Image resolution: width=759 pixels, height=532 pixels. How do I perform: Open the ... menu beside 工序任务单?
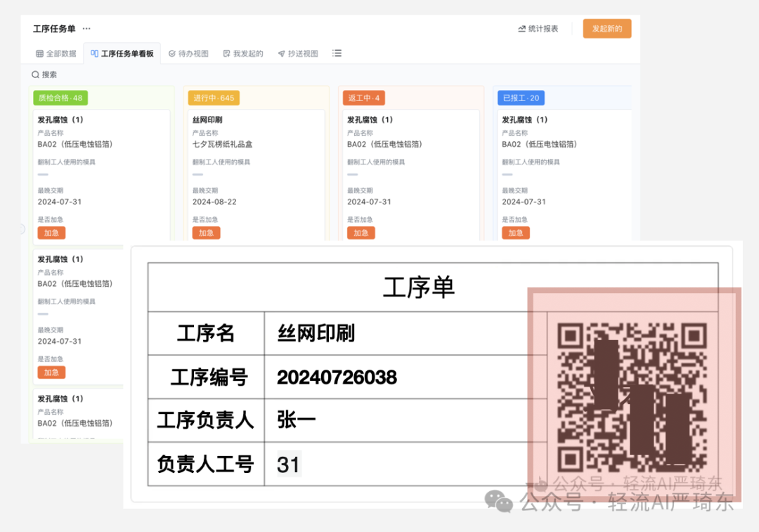click(86, 29)
